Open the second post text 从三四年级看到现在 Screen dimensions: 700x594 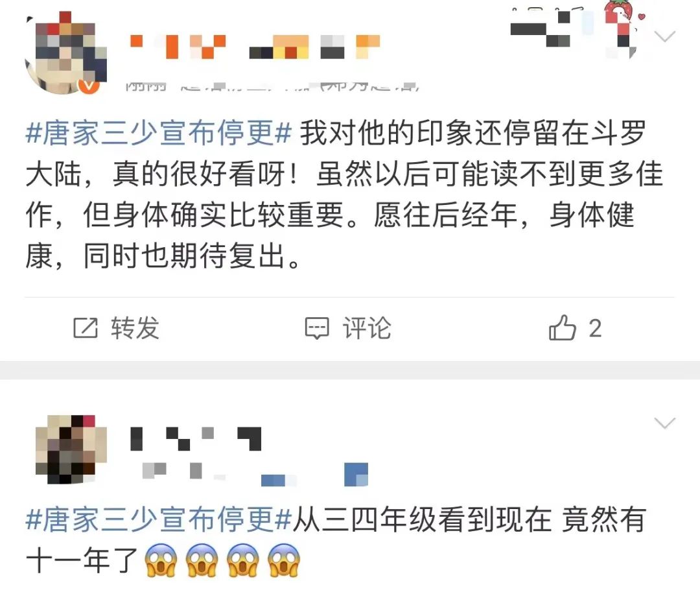423,519
